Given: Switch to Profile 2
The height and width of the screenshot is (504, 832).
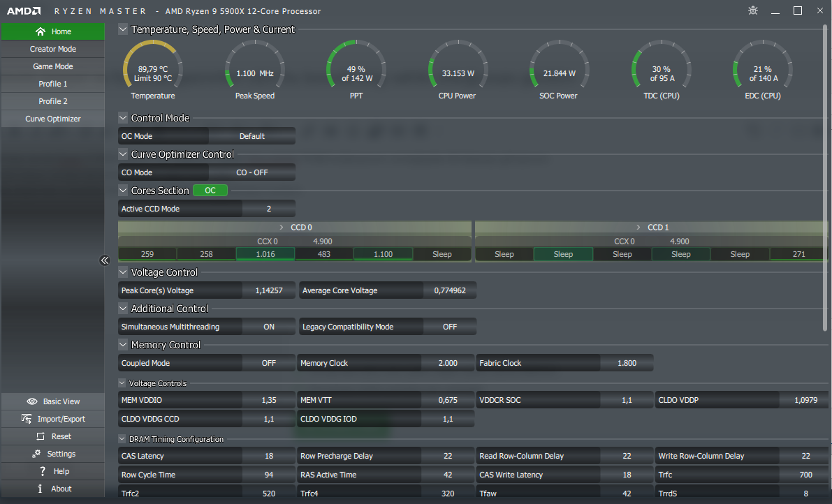Looking at the screenshot, I should pos(53,101).
